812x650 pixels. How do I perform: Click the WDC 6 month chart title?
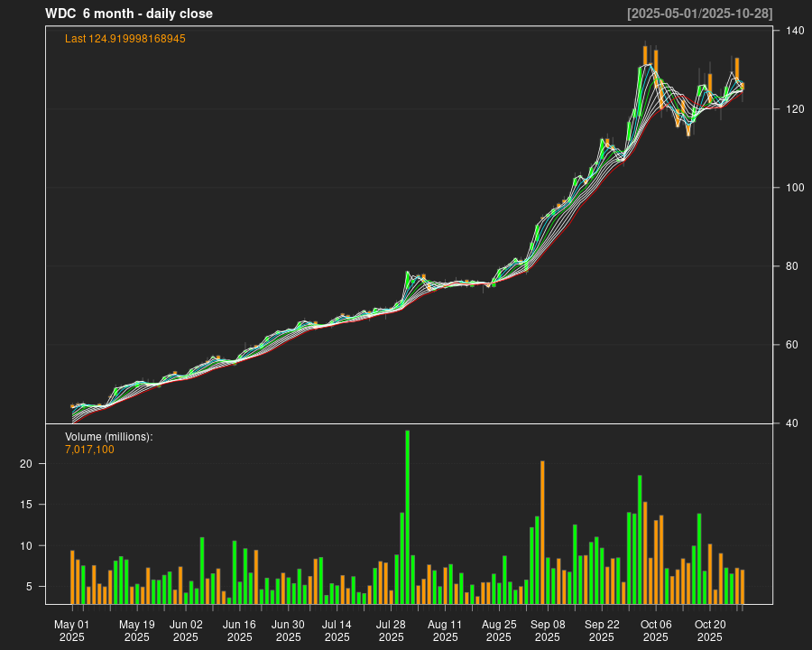click(129, 14)
